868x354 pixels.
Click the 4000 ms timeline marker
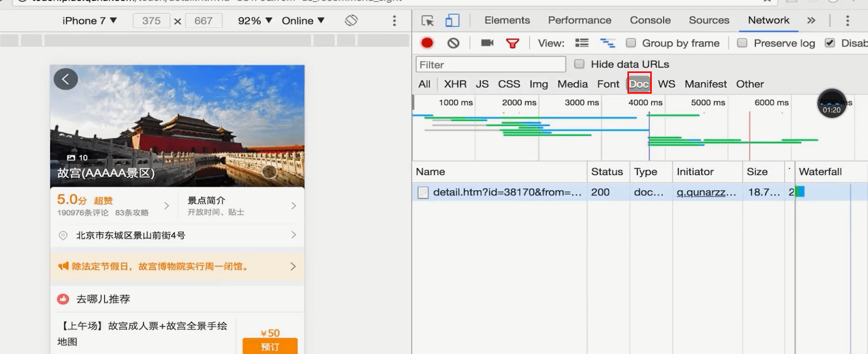tap(645, 102)
